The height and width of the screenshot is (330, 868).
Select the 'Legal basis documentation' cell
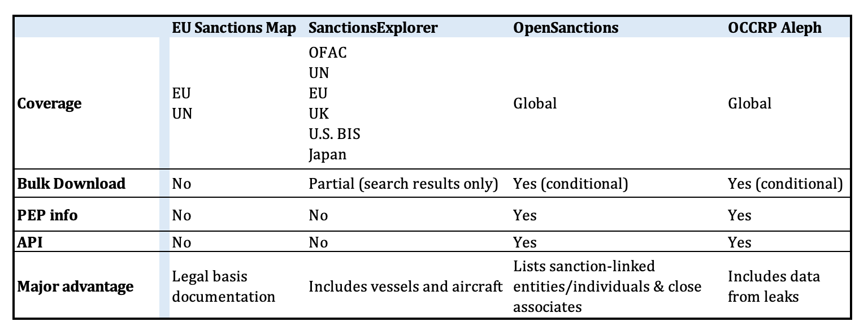[224, 286]
